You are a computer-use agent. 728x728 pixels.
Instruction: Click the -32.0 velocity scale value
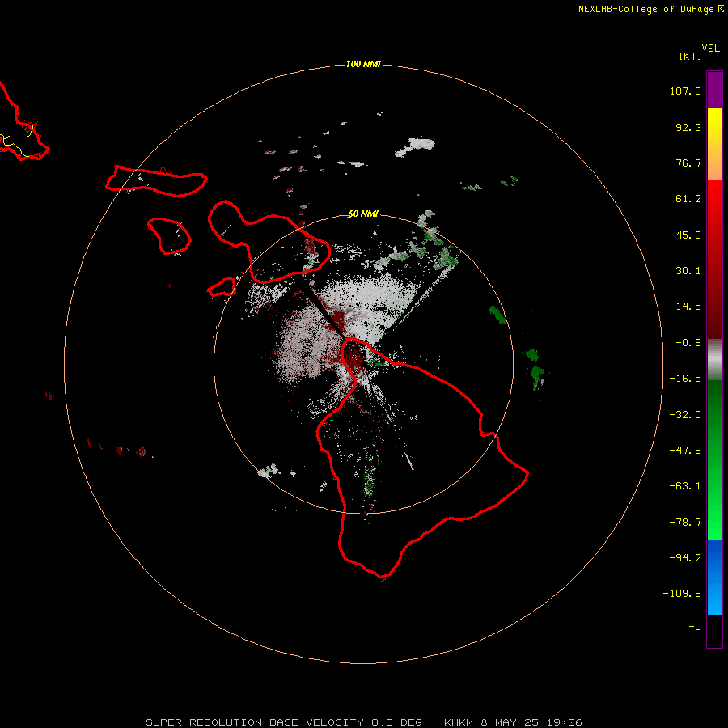[685, 415]
